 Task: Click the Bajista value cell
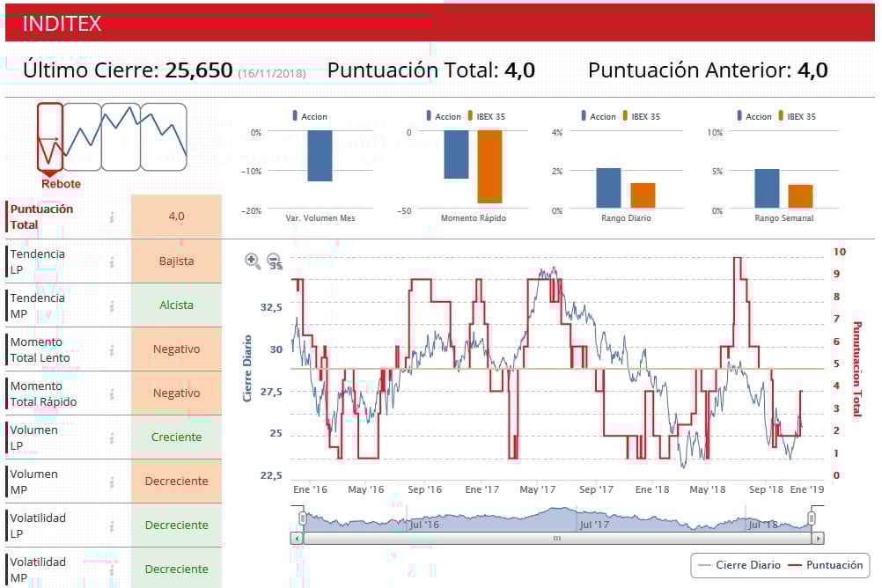click(177, 261)
